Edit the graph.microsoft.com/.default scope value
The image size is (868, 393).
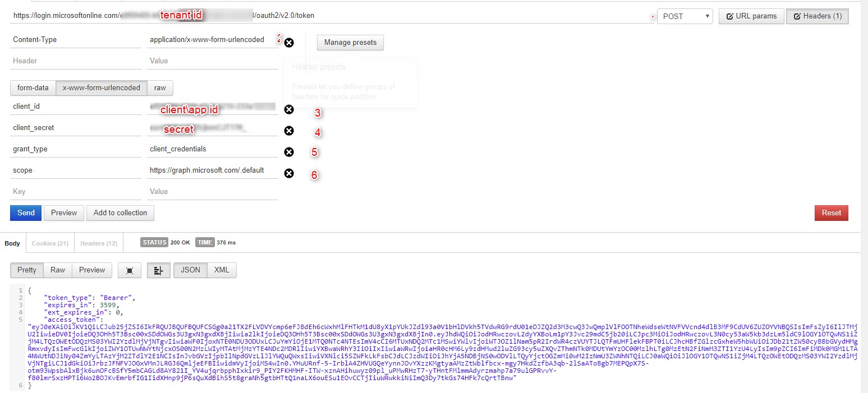pyautogui.click(x=213, y=170)
